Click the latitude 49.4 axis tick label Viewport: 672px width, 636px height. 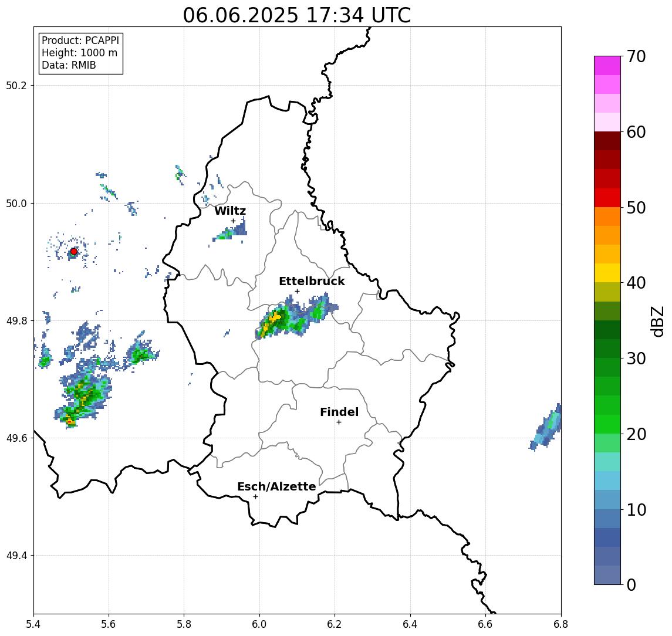pyautogui.click(x=16, y=556)
